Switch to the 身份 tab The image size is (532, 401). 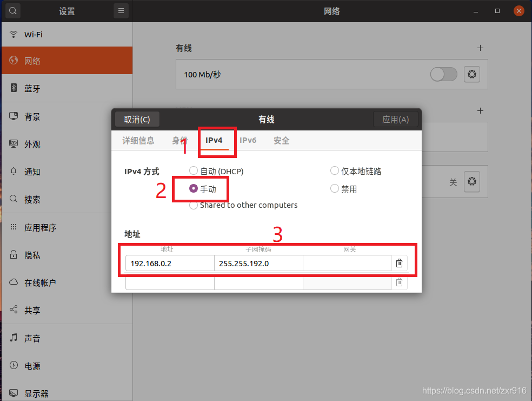point(180,141)
